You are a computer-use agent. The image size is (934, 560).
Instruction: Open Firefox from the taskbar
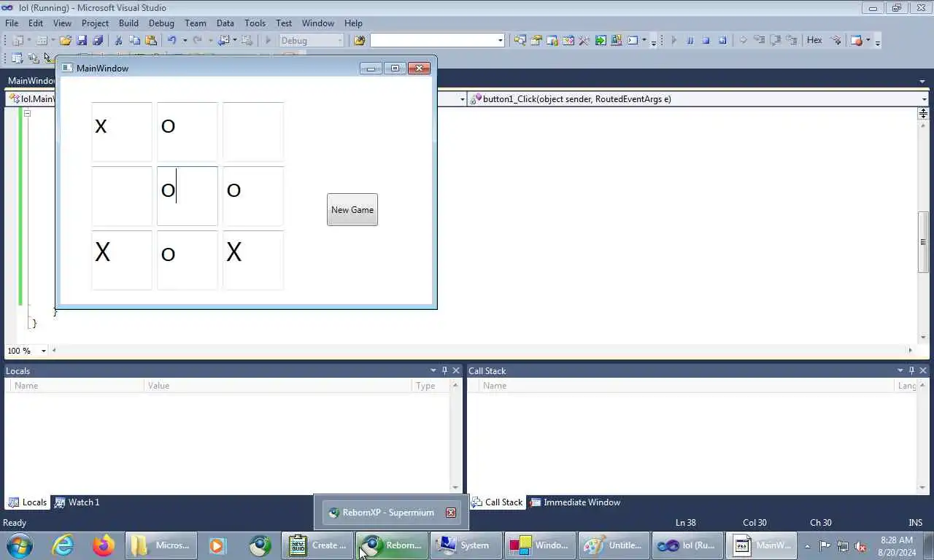[x=104, y=545]
